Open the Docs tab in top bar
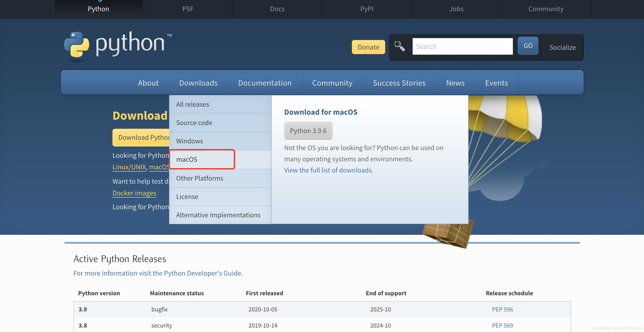The height and width of the screenshot is (332, 644). point(277,9)
